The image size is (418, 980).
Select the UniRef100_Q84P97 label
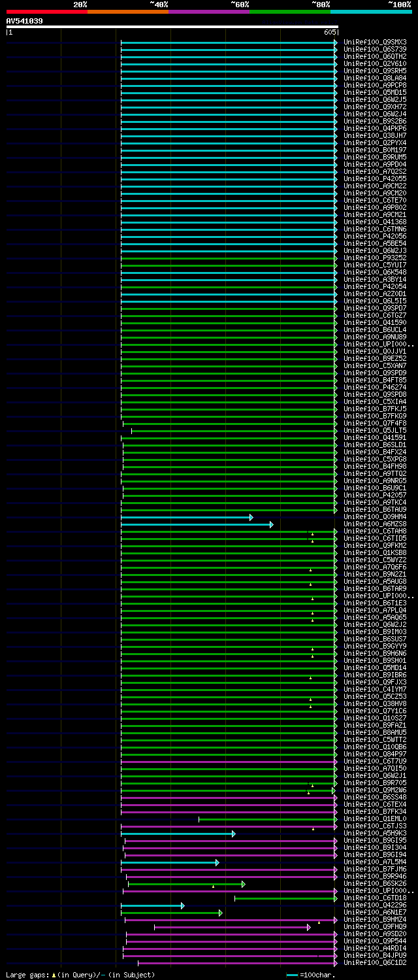(x=375, y=754)
